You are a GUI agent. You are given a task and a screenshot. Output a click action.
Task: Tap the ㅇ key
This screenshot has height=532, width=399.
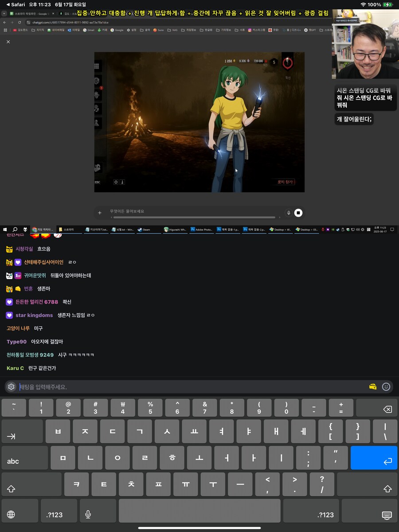(117, 458)
